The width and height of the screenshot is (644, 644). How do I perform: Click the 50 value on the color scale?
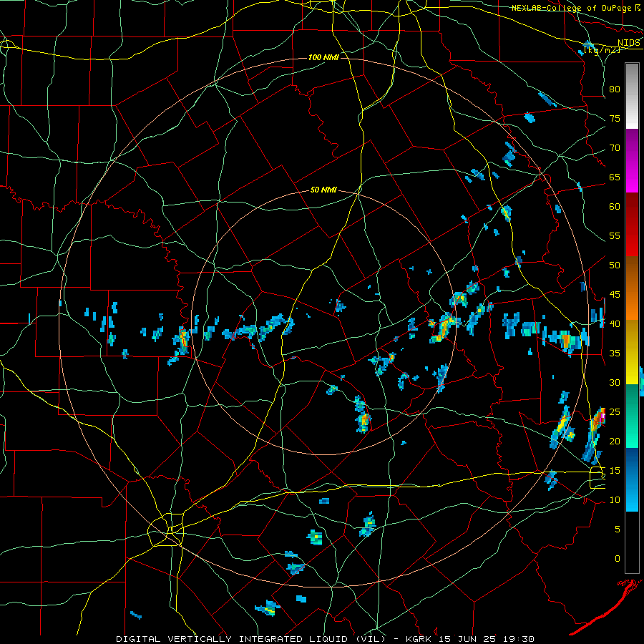pyautogui.click(x=615, y=265)
